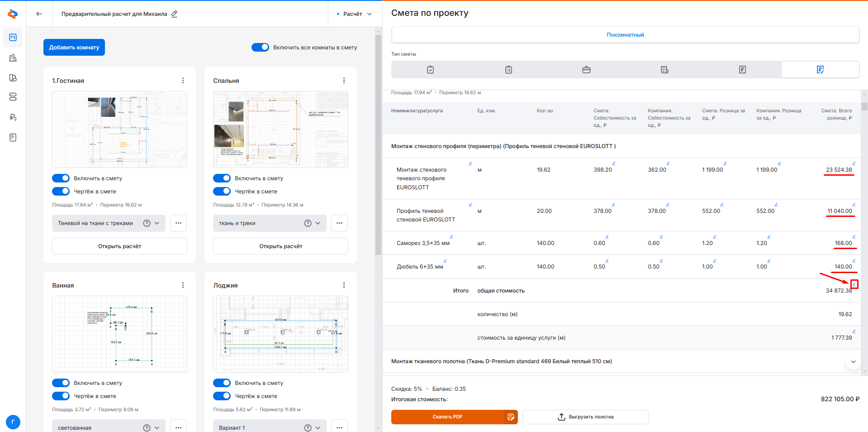
Task: Open the Лоджия drawing thumbnail
Action: click(280, 334)
